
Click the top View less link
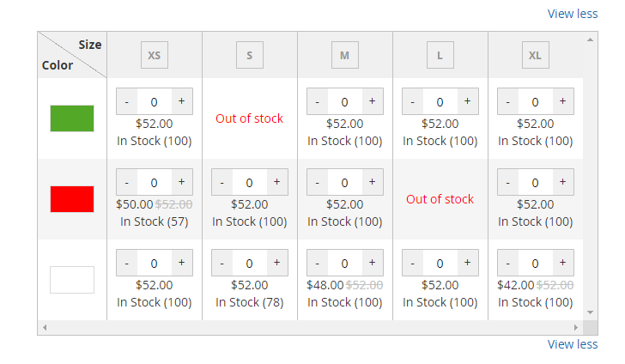tap(573, 14)
